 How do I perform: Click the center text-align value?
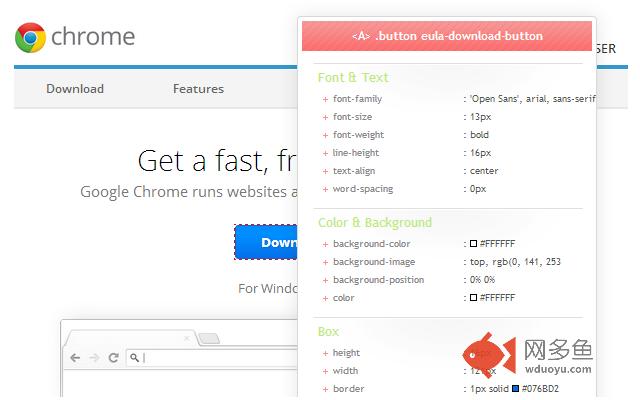click(484, 171)
